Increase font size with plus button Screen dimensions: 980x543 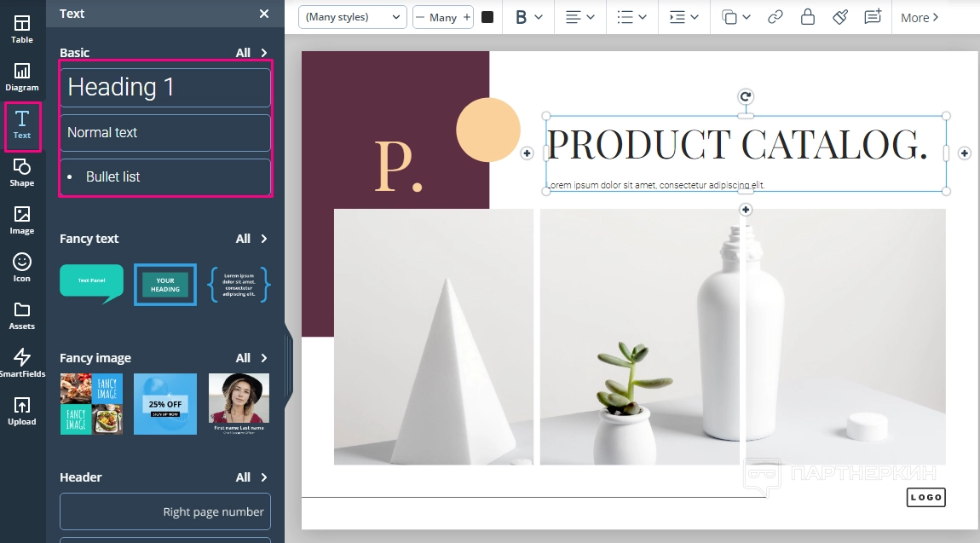[466, 17]
